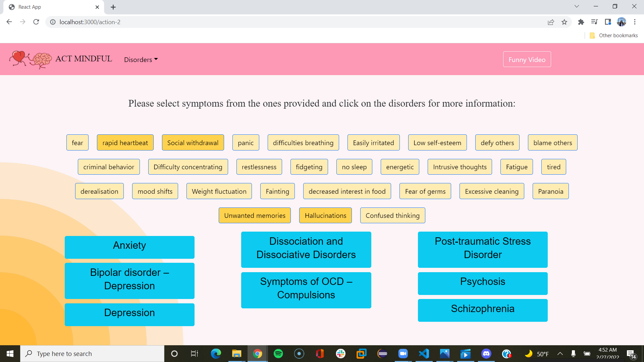Launch Visual Studio Code from taskbar

pos(424,354)
